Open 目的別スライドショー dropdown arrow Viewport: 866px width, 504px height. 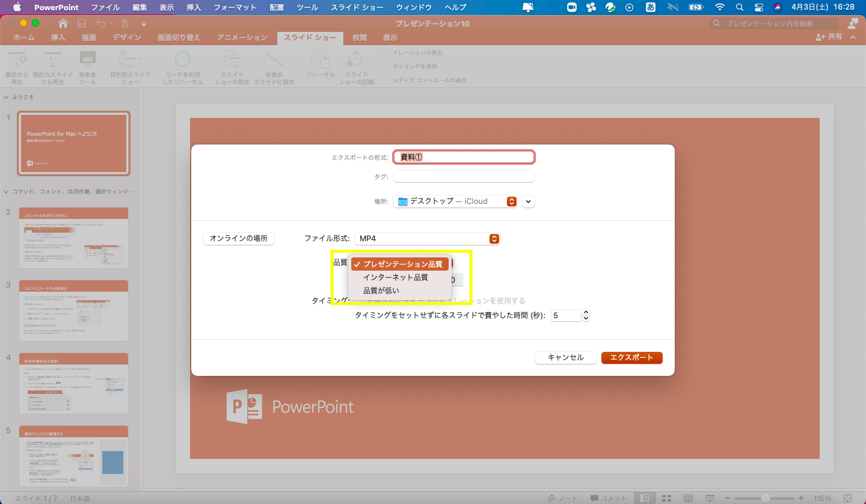[x=141, y=59]
